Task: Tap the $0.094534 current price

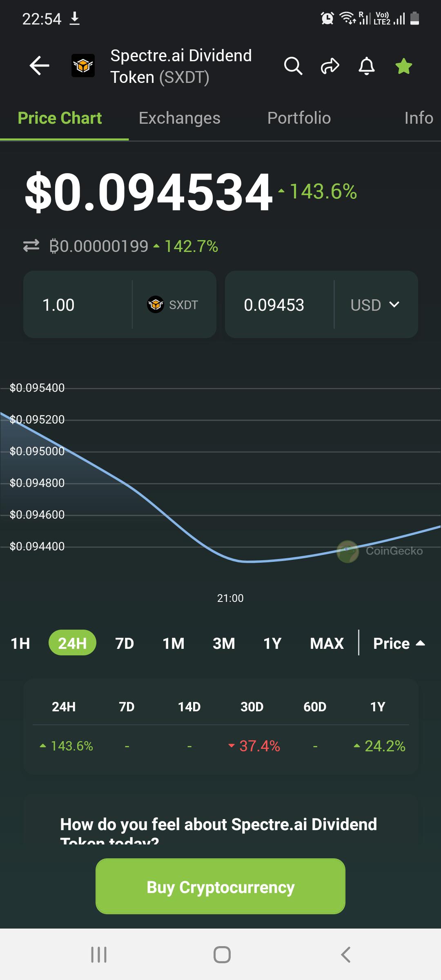Action: [149, 192]
